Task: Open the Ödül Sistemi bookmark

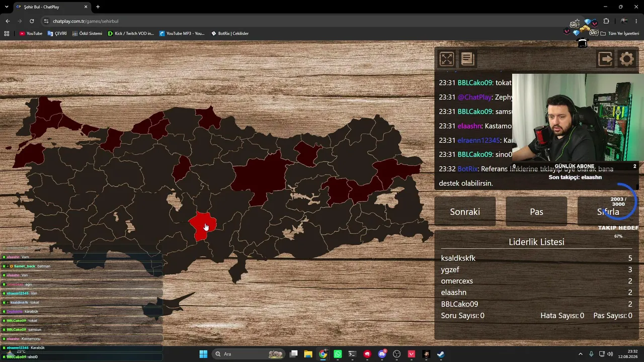Action: coord(87,33)
